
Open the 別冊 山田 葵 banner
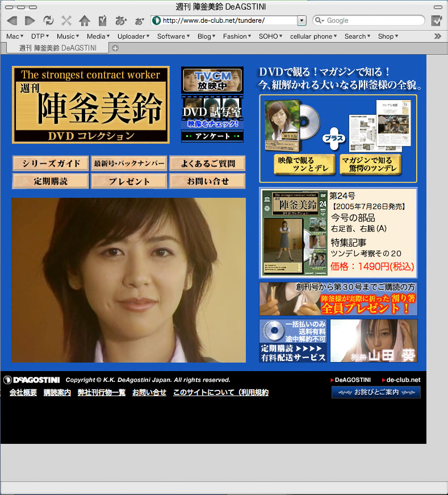pos(374,340)
